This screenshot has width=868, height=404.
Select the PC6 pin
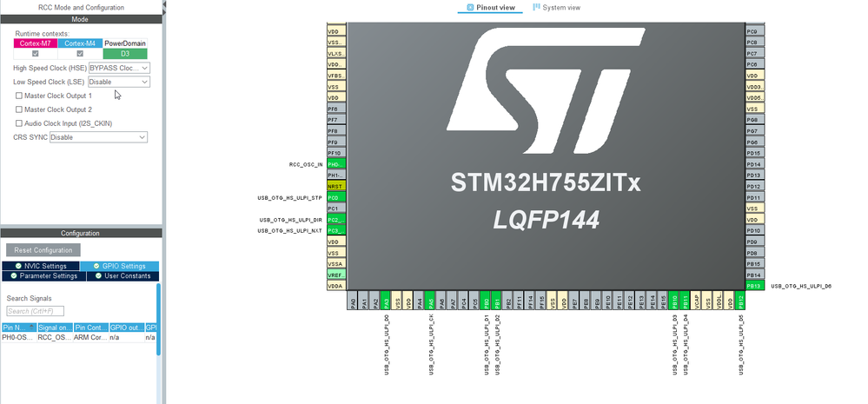(x=755, y=65)
